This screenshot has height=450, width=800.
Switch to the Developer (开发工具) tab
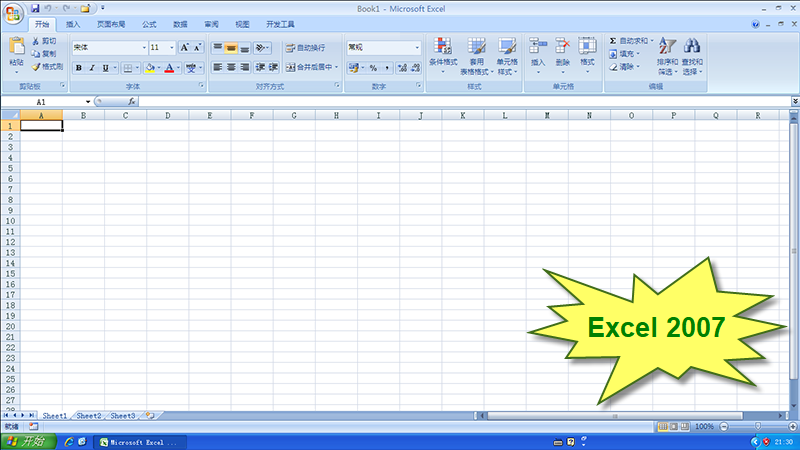pyautogui.click(x=280, y=24)
